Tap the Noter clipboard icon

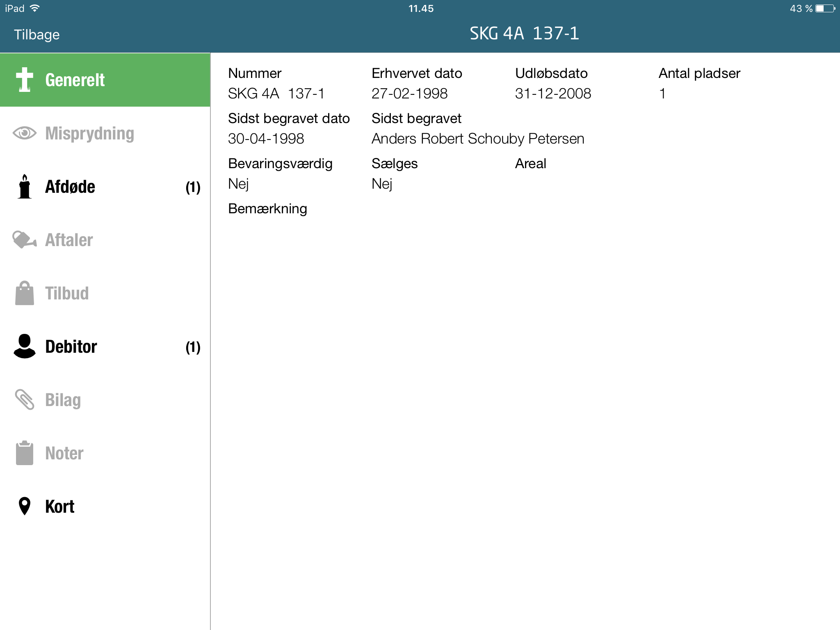[25, 453]
